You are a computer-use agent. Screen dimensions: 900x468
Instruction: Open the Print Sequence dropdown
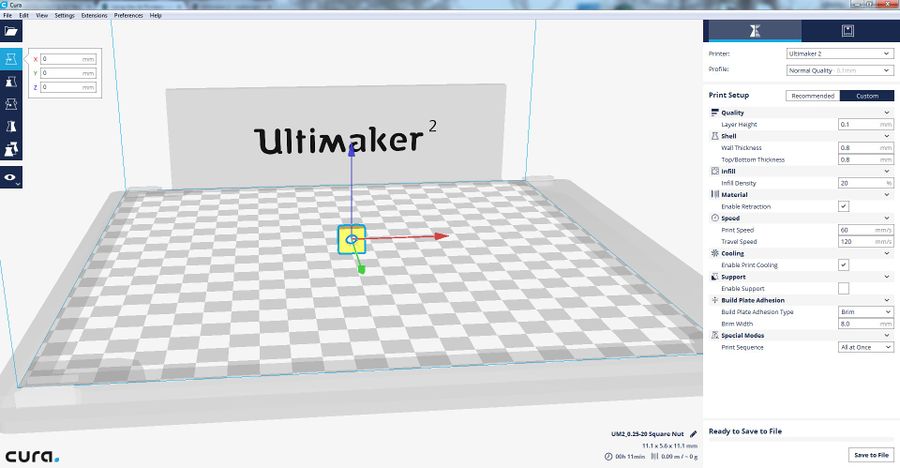(866, 347)
